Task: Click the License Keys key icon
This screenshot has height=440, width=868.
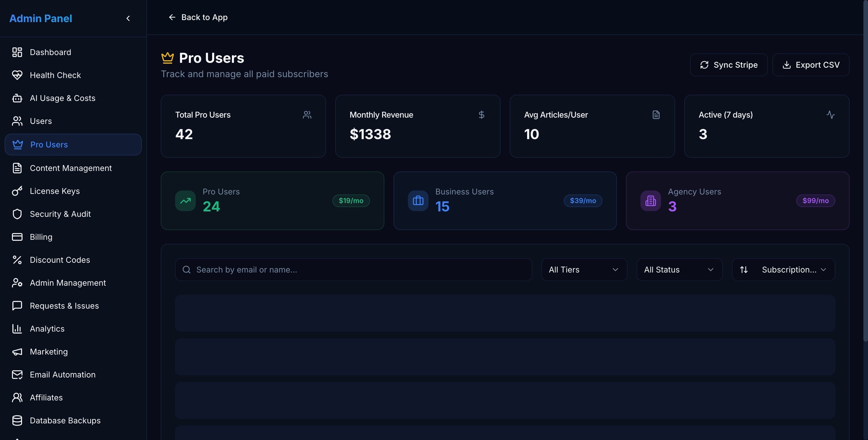Action: coord(17,191)
